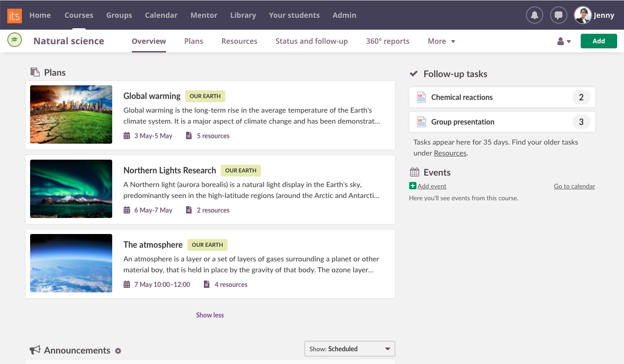Viewport: 624px width, 364px height.
Task: Click the checkmark icon beside Follow-up tasks
Action: [x=414, y=73]
